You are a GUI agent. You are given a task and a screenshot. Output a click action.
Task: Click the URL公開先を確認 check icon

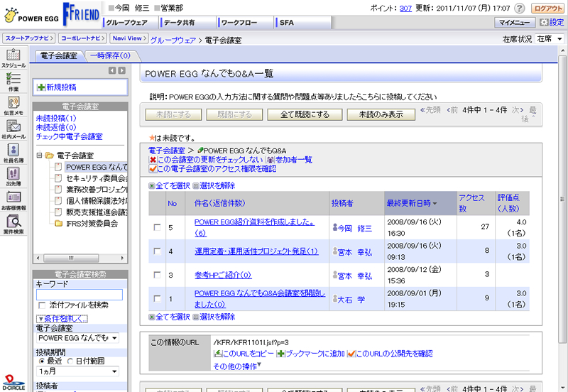tap(351, 354)
